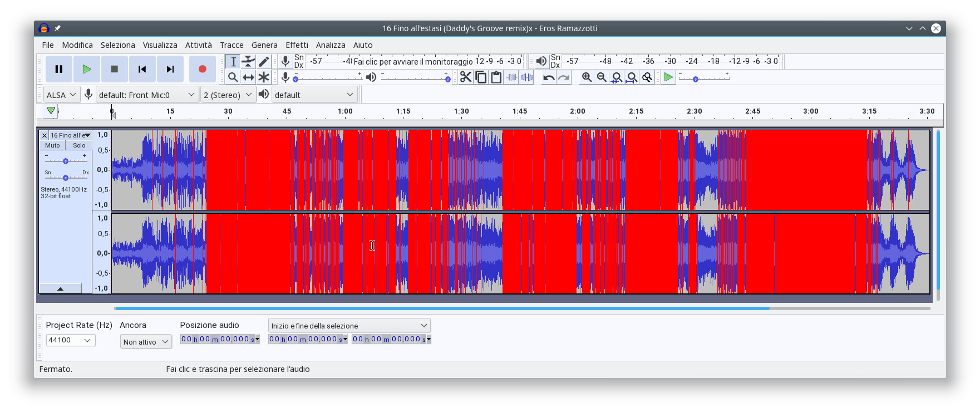Click the timeline ruler at 1:00

345,111
